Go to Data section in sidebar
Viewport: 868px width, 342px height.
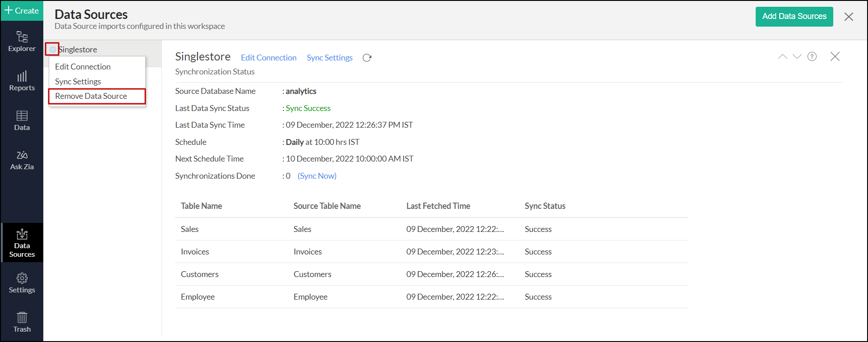pyautogui.click(x=22, y=120)
